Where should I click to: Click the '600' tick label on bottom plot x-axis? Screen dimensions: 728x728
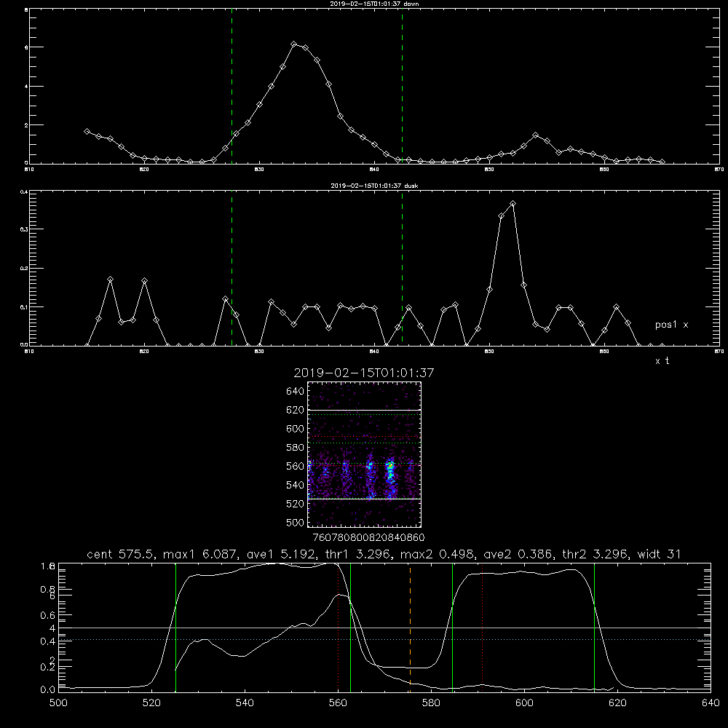click(x=524, y=703)
